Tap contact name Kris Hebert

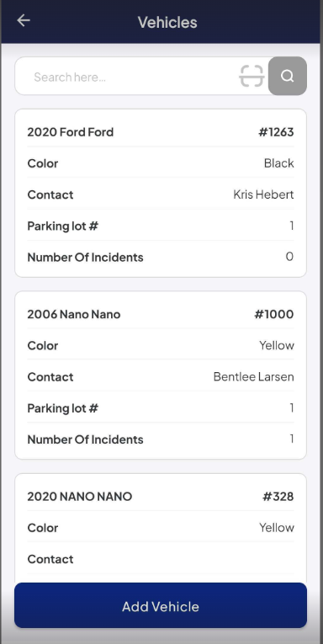(263, 194)
